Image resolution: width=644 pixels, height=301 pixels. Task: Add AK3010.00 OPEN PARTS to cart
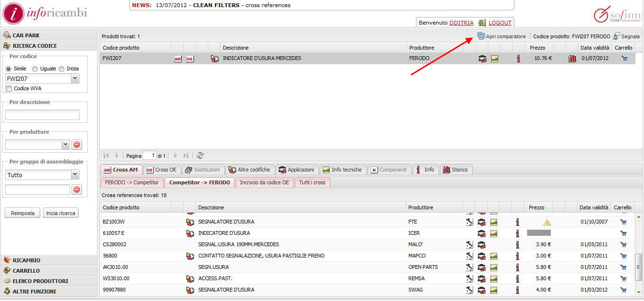click(x=623, y=267)
